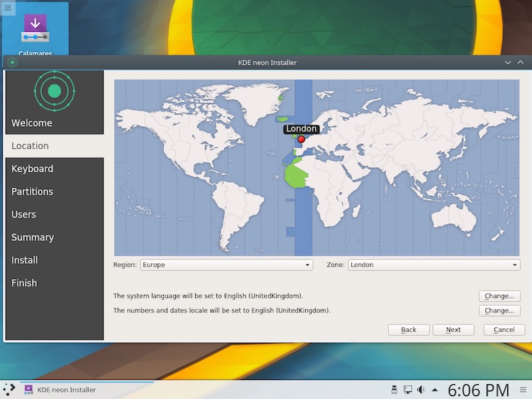Screen dimensions: 532x399
Task: Open the desktop hamburger menu at top-left
Action: [8, 9]
